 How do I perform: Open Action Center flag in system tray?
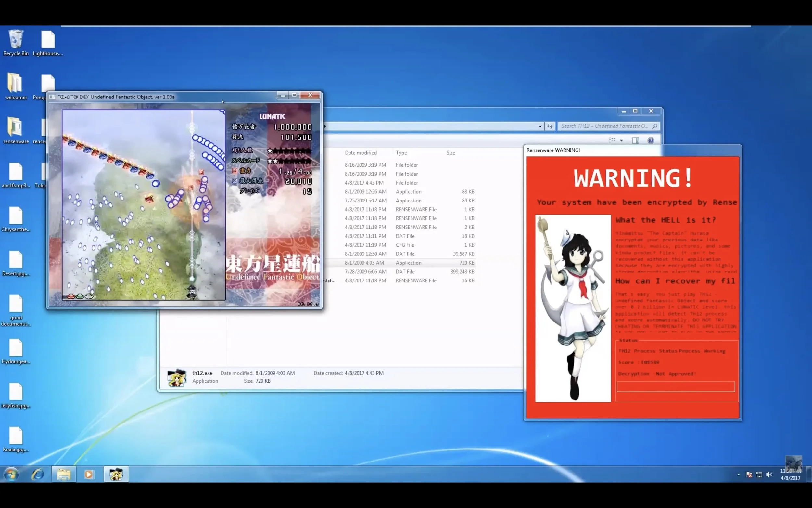749,475
